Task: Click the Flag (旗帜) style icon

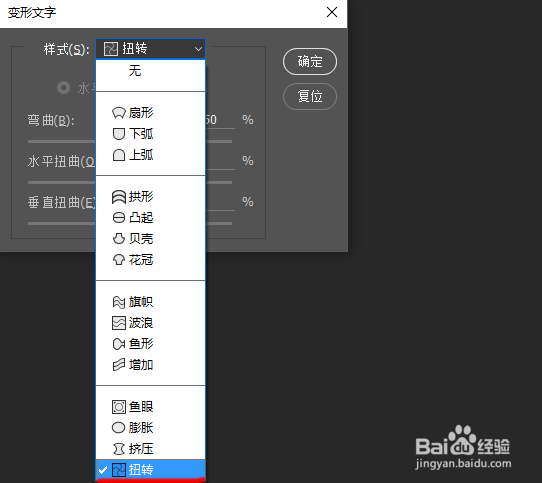Action: (119, 302)
